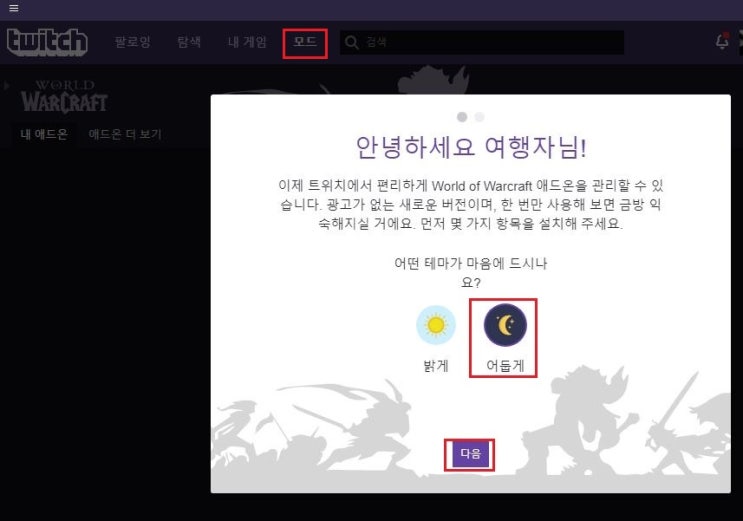
Task: Click the 밝게 theme label
Action: coord(436,366)
